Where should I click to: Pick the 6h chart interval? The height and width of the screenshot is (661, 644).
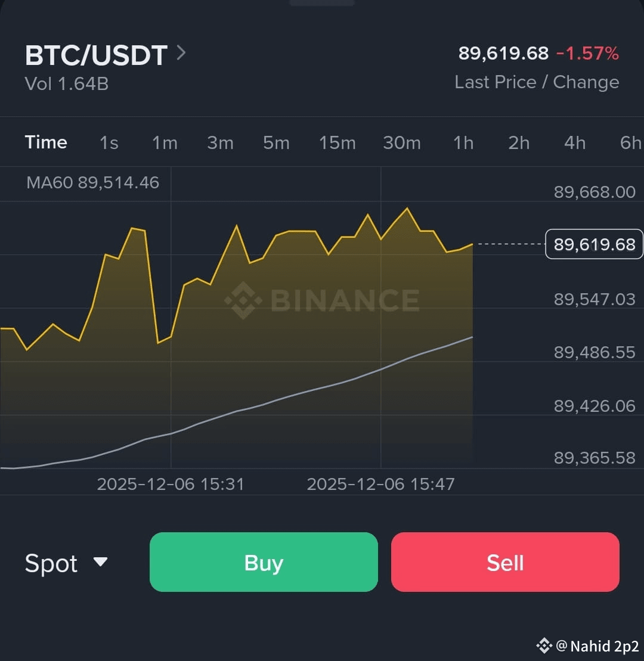click(630, 143)
